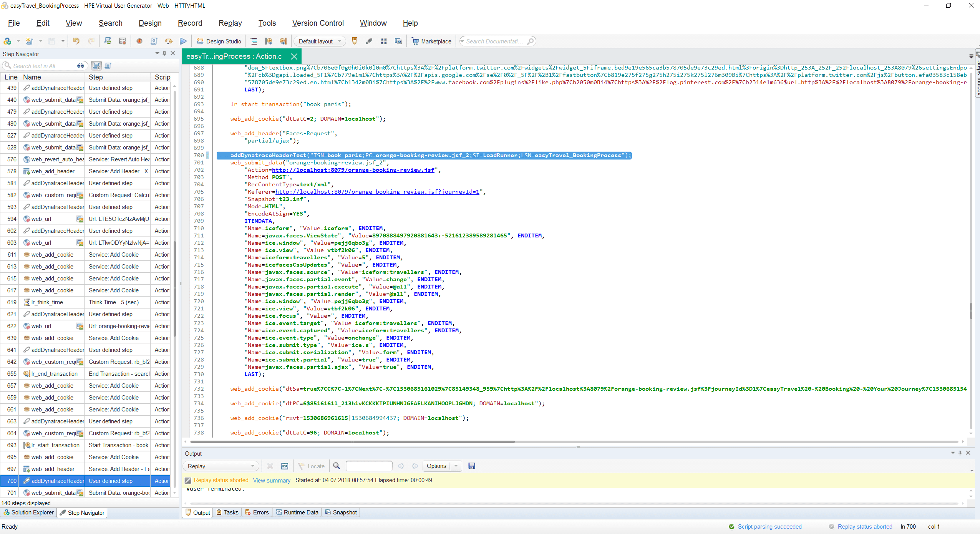Pin the Output panel
980x534 pixels.
tap(960, 453)
